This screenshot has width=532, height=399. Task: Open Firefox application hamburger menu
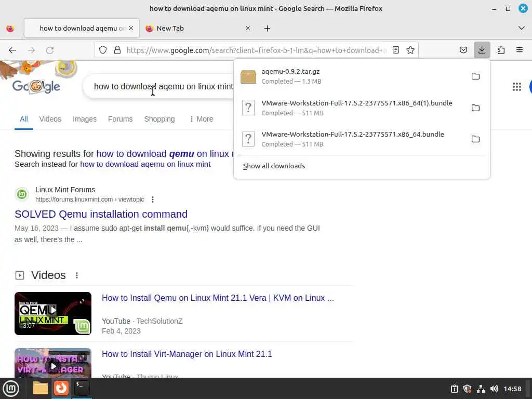coord(519,50)
